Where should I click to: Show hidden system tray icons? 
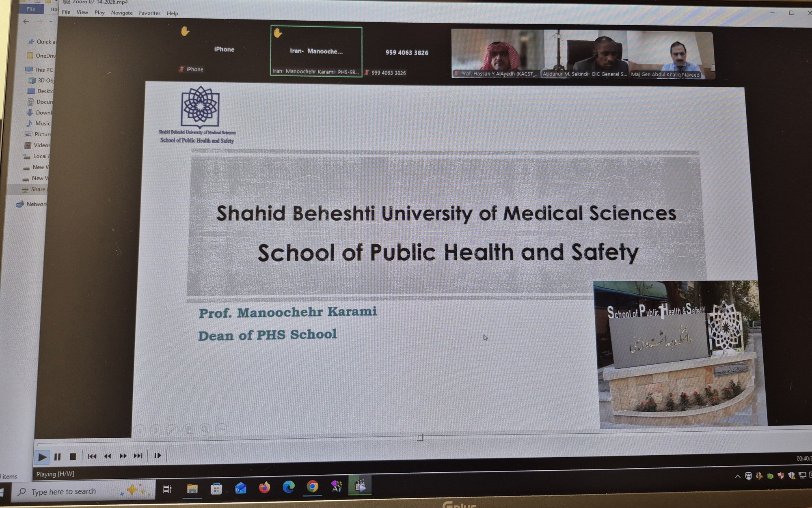(x=737, y=476)
